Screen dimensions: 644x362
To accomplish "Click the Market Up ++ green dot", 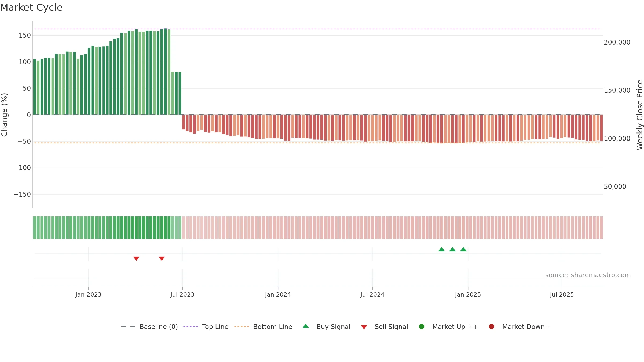I will point(422,327).
